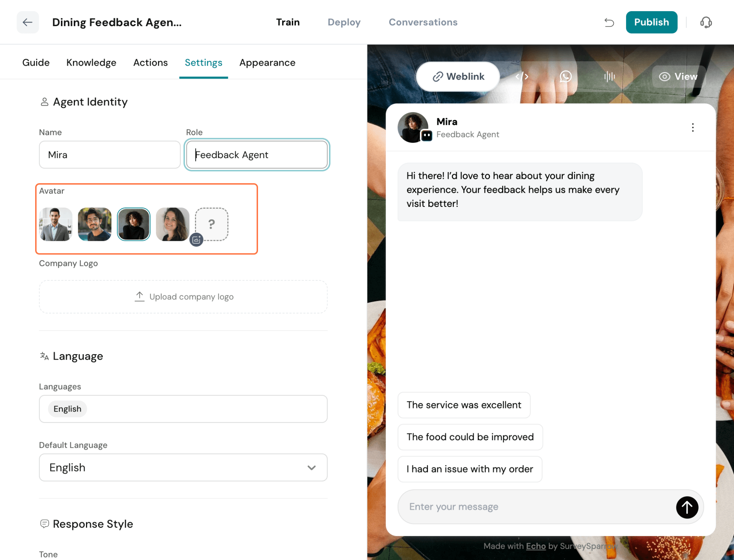This screenshot has height=560, width=734.
Task: Click the Language section heading
Action: (78, 356)
